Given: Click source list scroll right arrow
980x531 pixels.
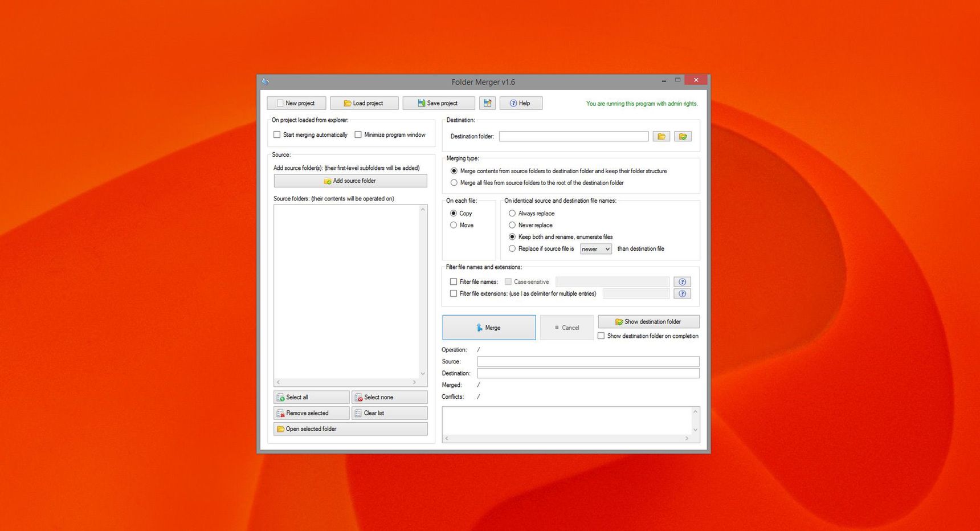Looking at the screenshot, I should click(414, 382).
